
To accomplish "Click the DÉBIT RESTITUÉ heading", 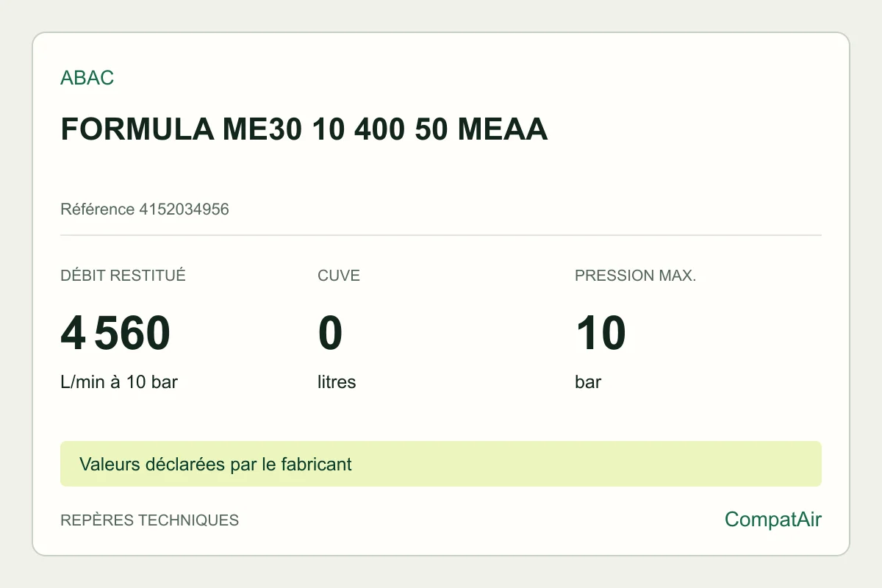I will tap(123, 276).
